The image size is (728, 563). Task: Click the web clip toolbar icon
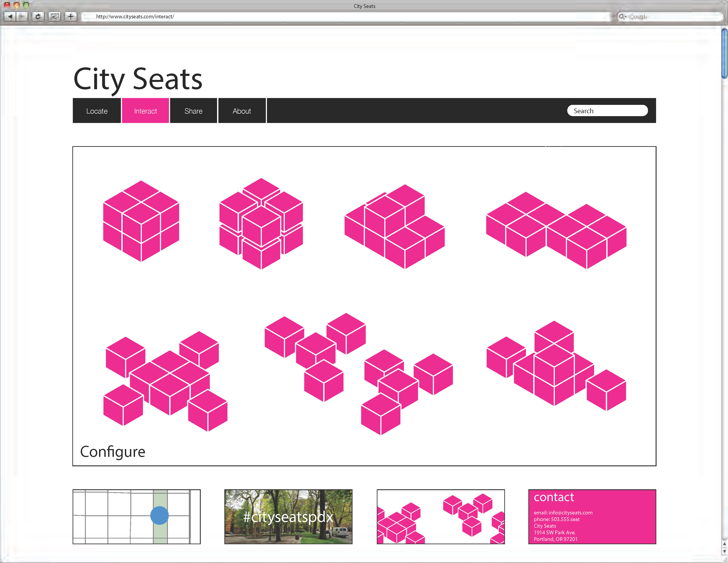pyautogui.click(x=54, y=16)
